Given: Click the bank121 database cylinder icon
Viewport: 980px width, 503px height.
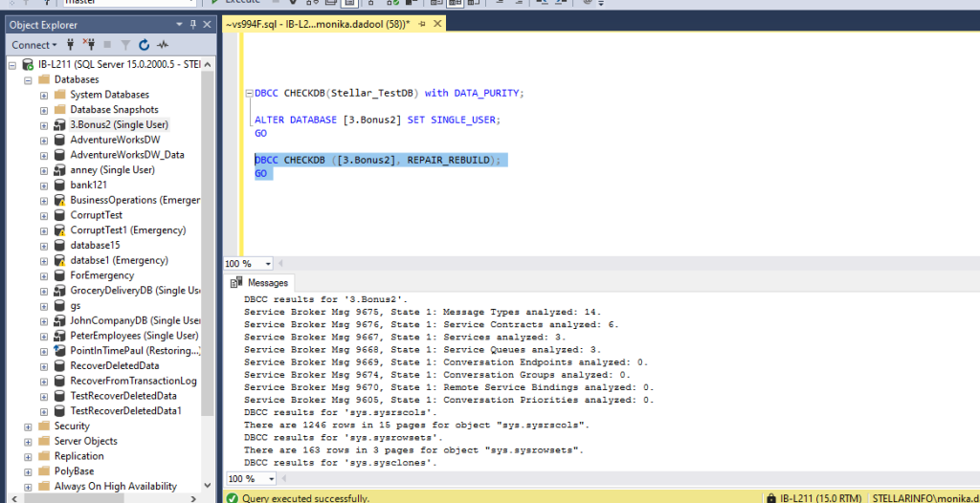Looking at the screenshot, I should [x=60, y=185].
